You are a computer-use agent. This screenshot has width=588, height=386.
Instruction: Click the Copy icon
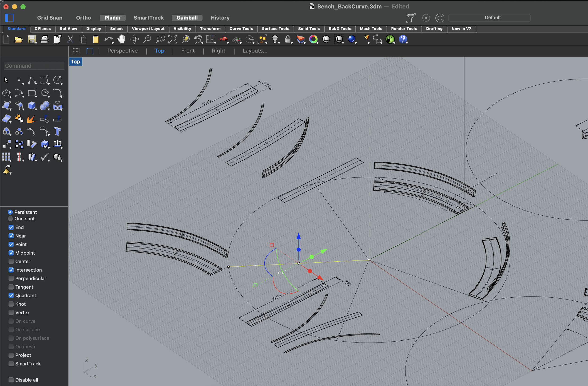83,39
